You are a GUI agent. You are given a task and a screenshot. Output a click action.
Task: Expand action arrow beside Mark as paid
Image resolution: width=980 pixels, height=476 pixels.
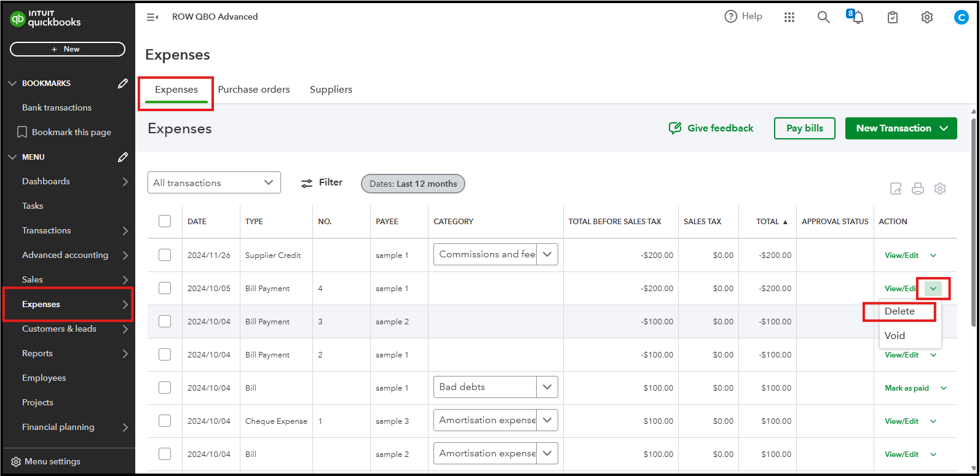(944, 388)
